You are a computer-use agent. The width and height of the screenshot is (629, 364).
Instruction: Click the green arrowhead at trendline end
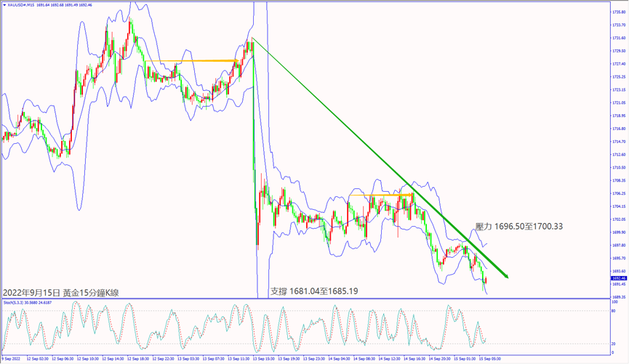pyautogui.click(x=504, y=275)
